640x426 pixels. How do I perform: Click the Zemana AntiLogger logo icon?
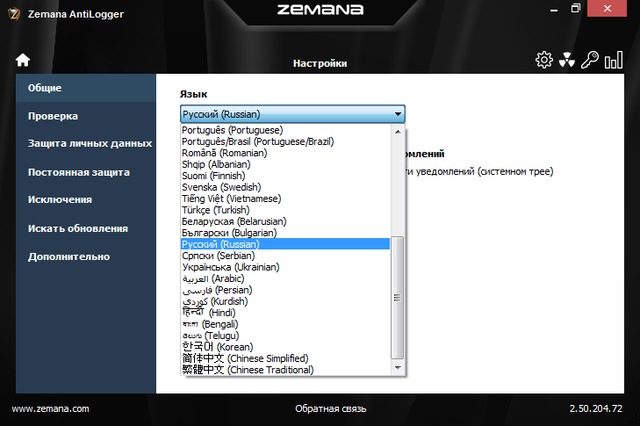coord(14,14)
